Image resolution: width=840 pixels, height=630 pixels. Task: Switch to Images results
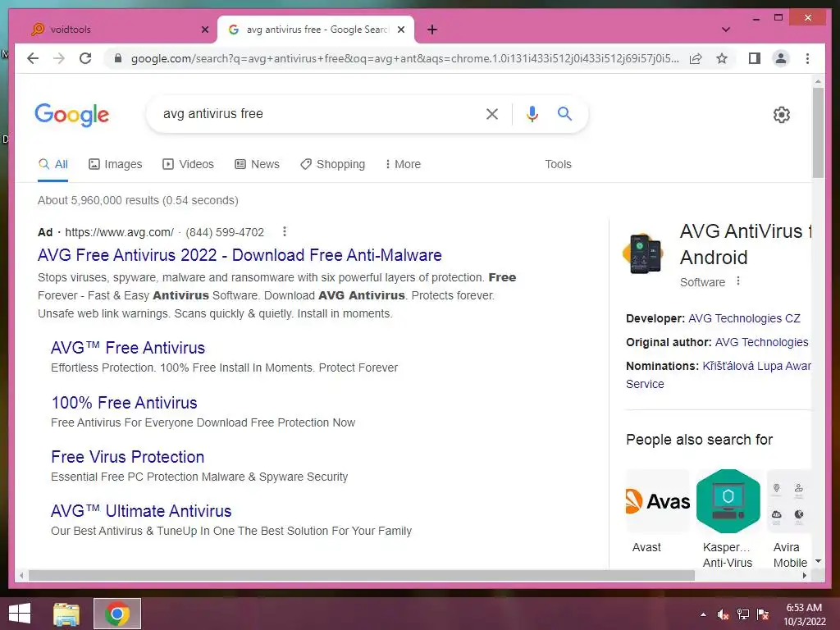[x=115, y=164]
